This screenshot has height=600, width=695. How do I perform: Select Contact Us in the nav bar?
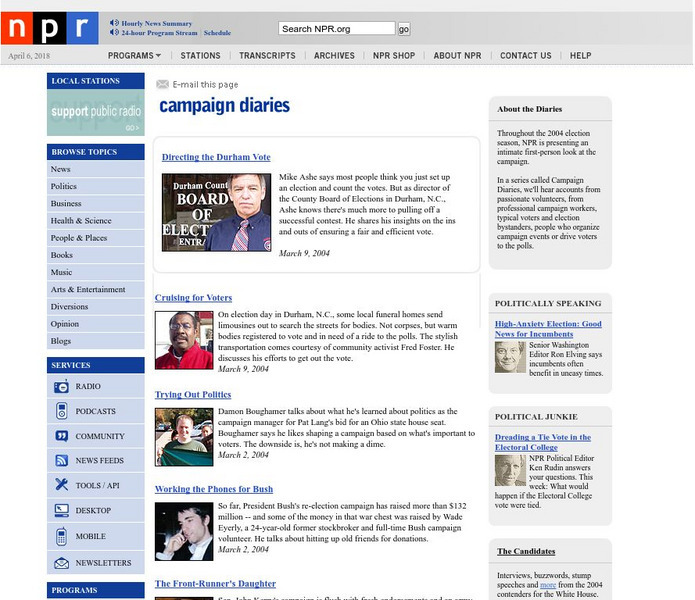[x=526, y=55]
